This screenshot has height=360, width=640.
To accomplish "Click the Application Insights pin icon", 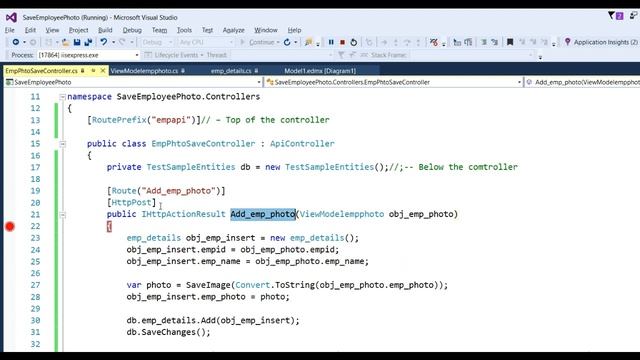I will [x=567, y=42].
